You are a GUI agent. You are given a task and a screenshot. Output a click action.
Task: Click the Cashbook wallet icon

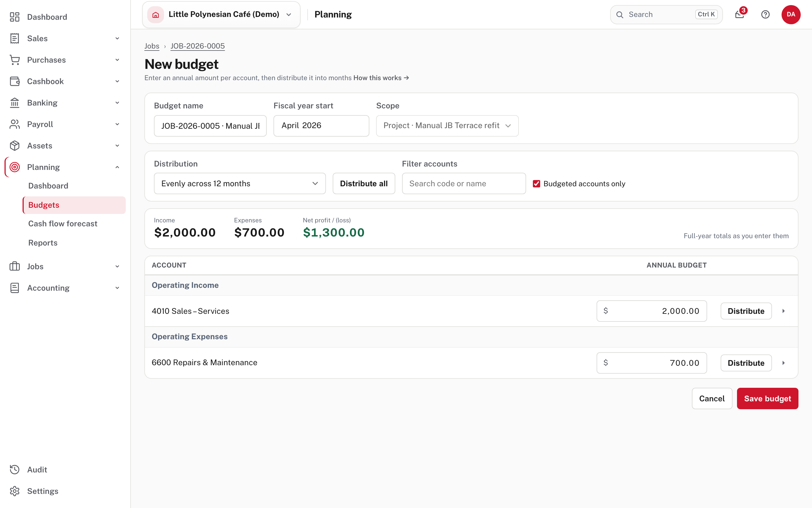tap(14, 81)
